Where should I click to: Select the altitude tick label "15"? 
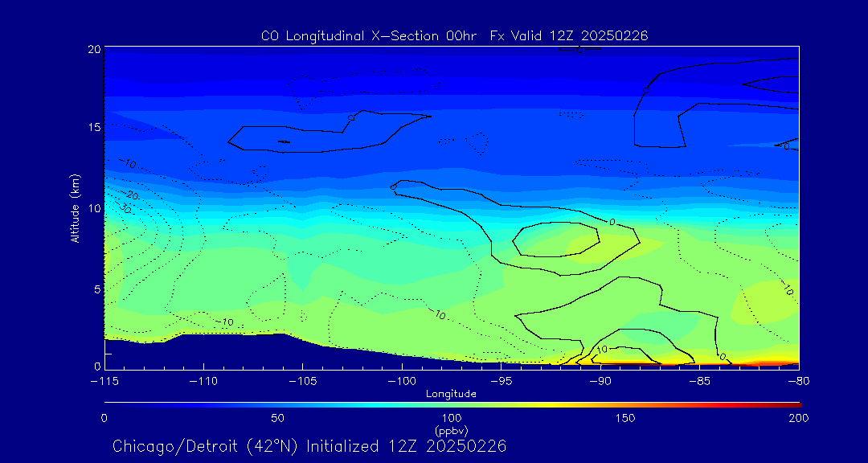point(95,127)
